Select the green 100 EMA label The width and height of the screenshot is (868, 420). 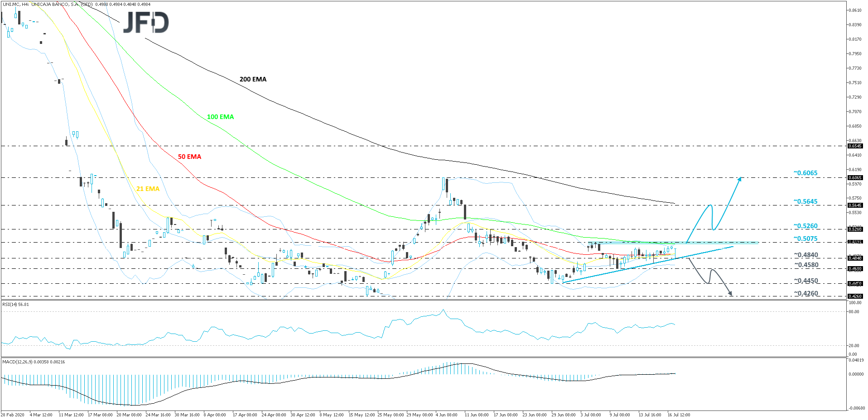click(x=220, y=117)
